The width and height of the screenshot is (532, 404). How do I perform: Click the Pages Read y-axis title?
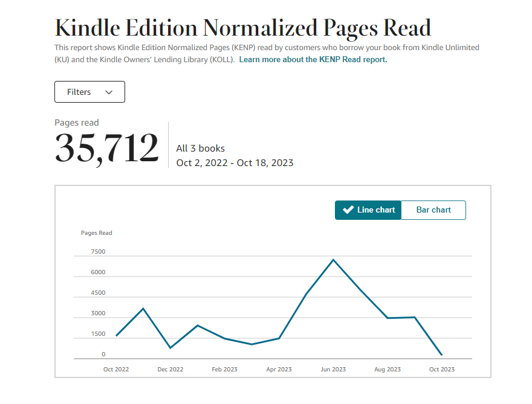coord(97,233)
